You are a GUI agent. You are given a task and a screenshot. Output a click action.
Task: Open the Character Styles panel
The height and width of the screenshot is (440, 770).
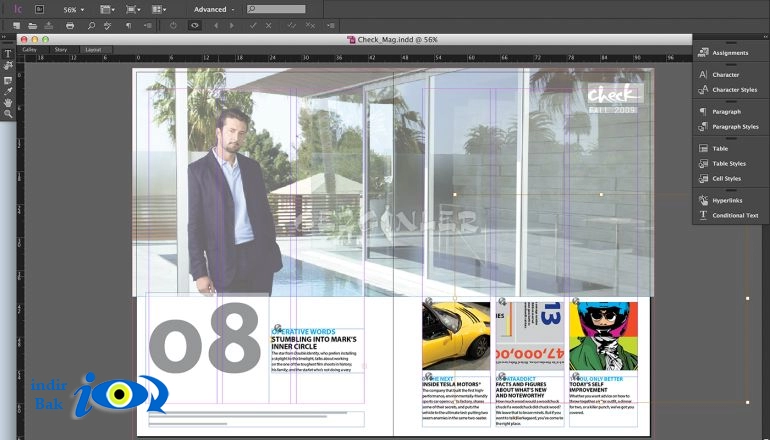click(730, 90)
